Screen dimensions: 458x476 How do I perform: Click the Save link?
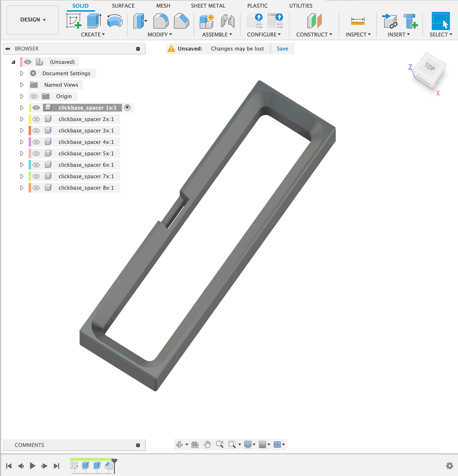[282, 49]
